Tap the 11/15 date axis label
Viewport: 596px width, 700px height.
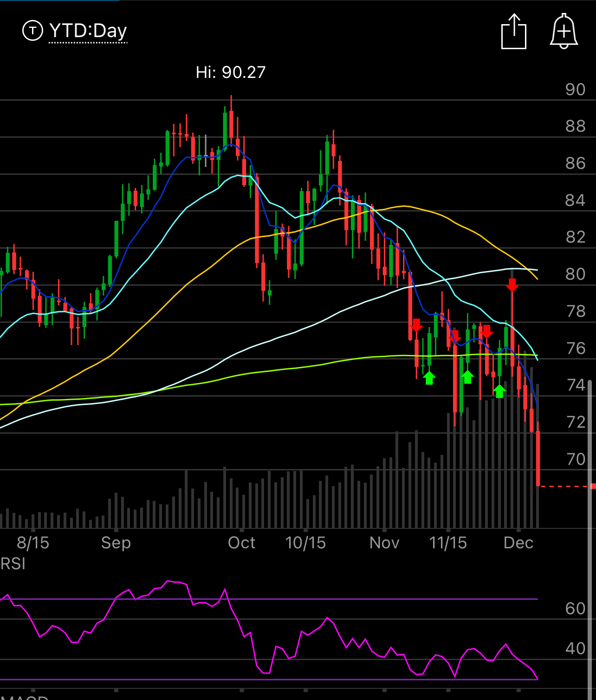click(x=448, y=542)
